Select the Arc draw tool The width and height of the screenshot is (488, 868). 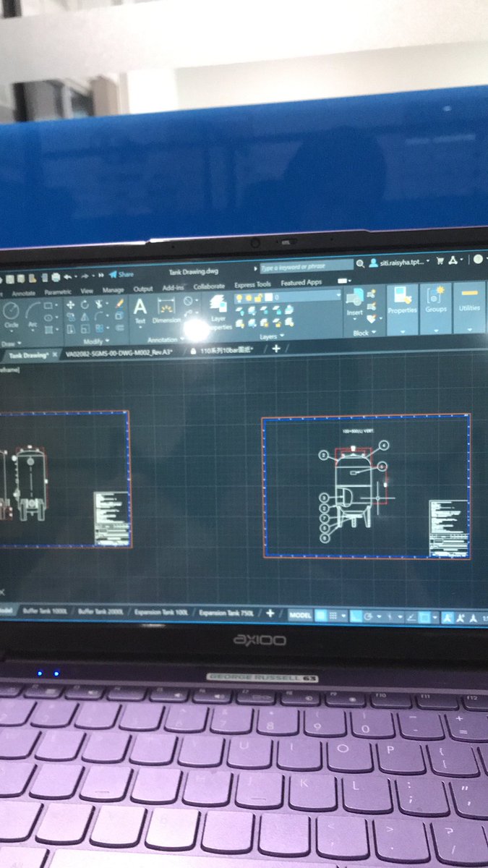(x=33, y=311)
